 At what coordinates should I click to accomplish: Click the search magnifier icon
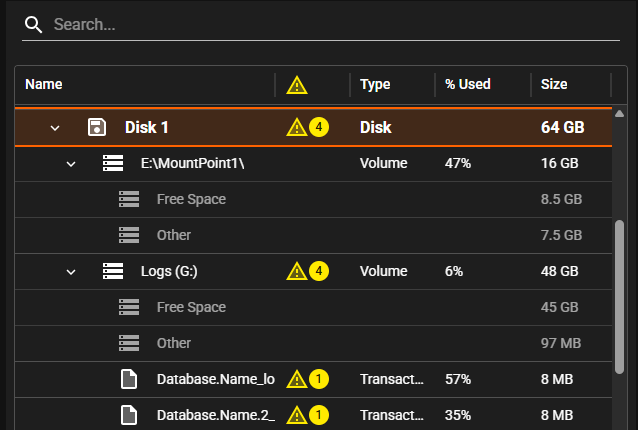[x=34, y=24]
